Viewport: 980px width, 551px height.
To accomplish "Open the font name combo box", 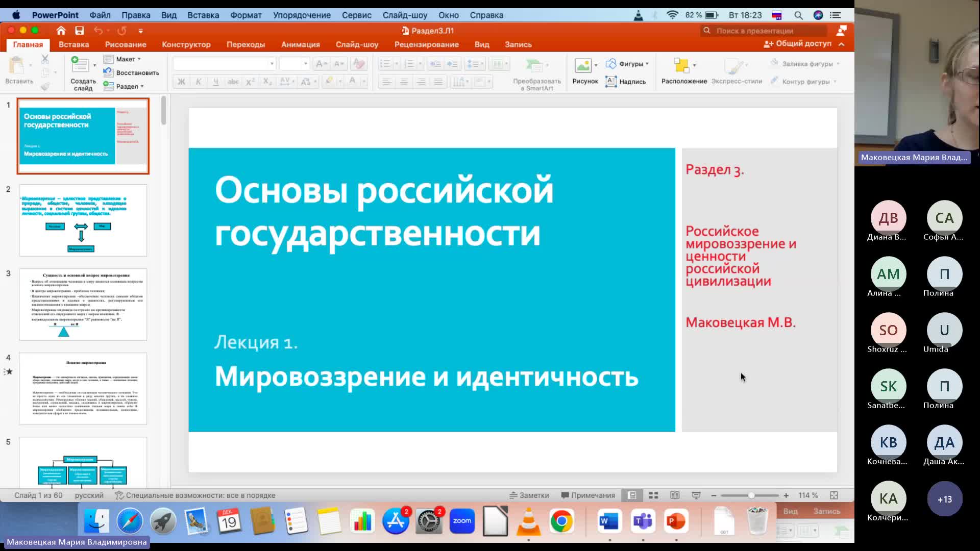I will click(x=224, y=64).
